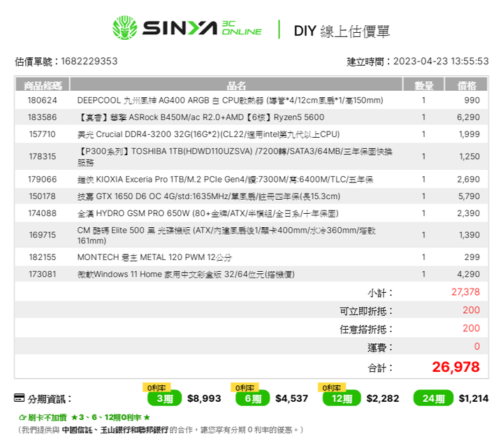Click the green 12期 installment badge
The height and width of the screenshot is (448, 503).
(x=342, y=398)
